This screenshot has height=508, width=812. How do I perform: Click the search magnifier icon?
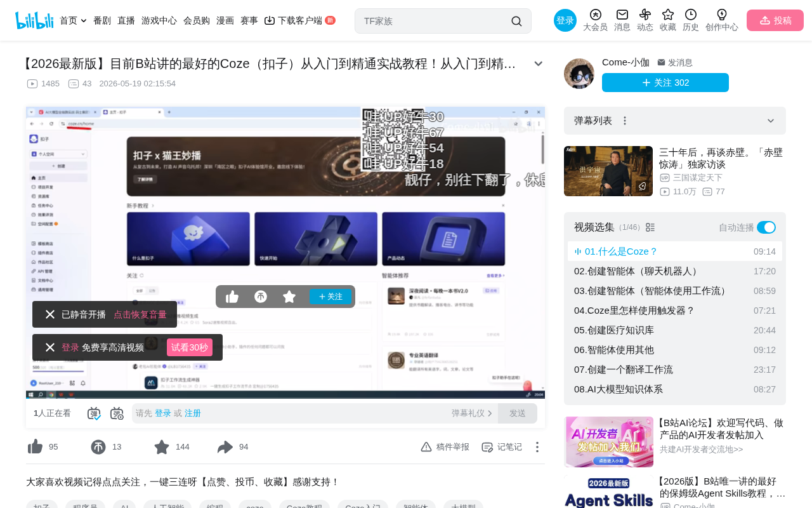516,21
